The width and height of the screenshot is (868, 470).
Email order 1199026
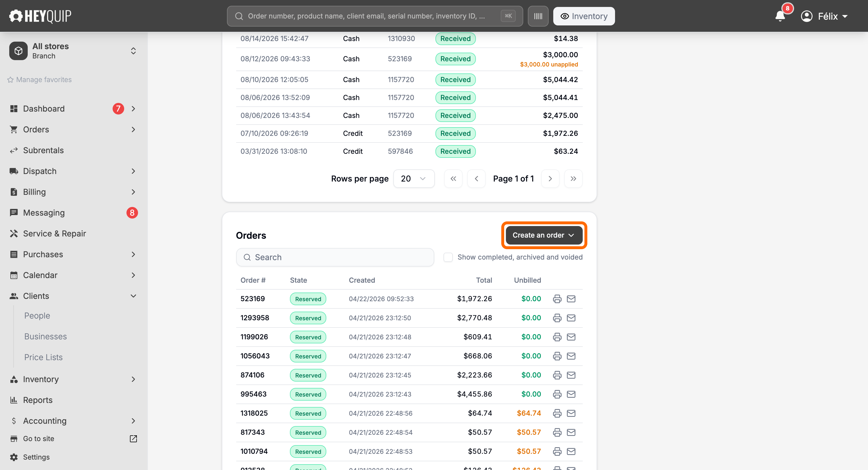coord(571,337)
